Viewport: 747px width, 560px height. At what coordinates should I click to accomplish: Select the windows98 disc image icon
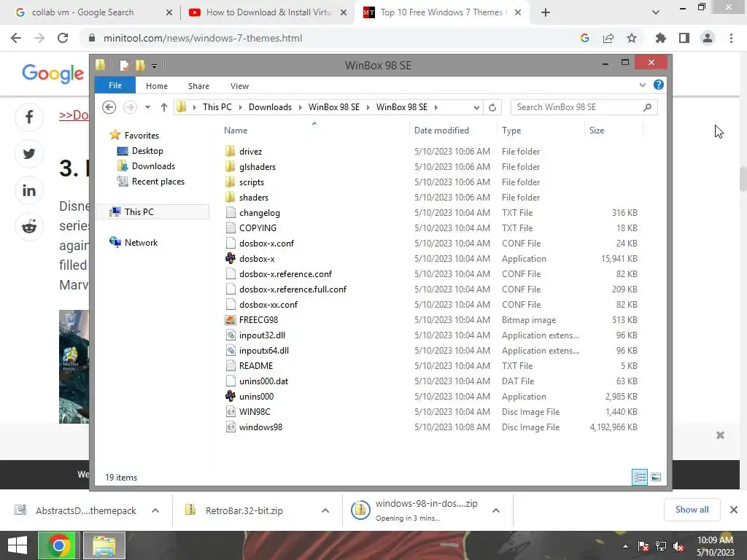pos(231,427)
